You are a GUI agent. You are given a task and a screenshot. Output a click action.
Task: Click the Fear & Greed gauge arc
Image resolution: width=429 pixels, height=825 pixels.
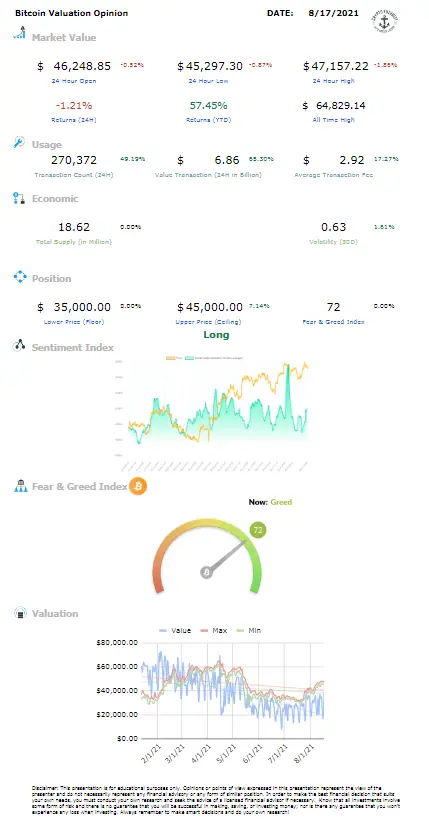pyautogui.click(x=207, y=555)
